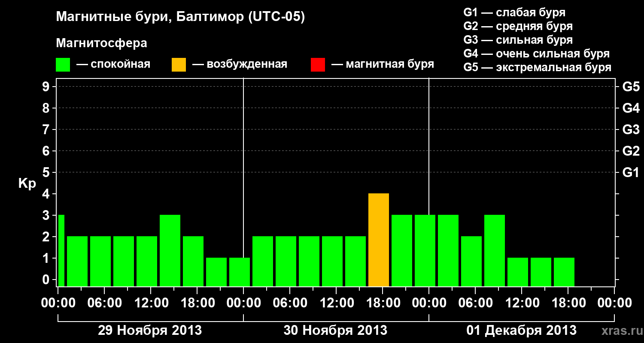This screenshot has width=644, height=343.
Task: Click the '12:00' time label for 29 November
Action: click(x=151, y=303)
